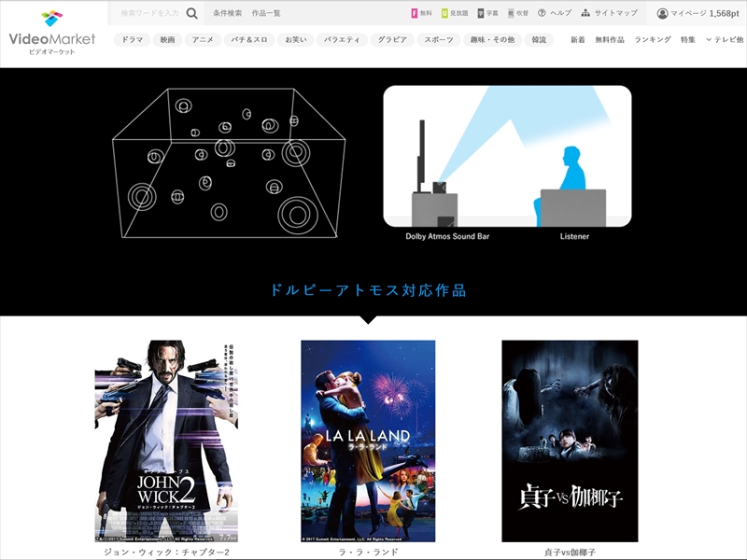Image resolution: width=747 pixels, height=560 pixels.
Task: Click the Dolby Atmos Sound Bar label
Action: 447,236
